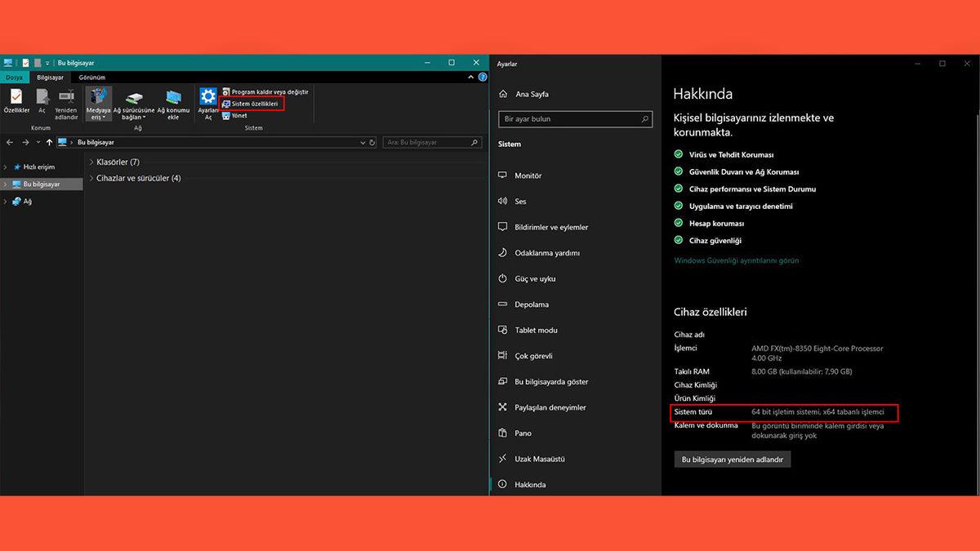Click the Bir ayar bulun search field
This screenshot has height=551, width=980.
point(575,119)
